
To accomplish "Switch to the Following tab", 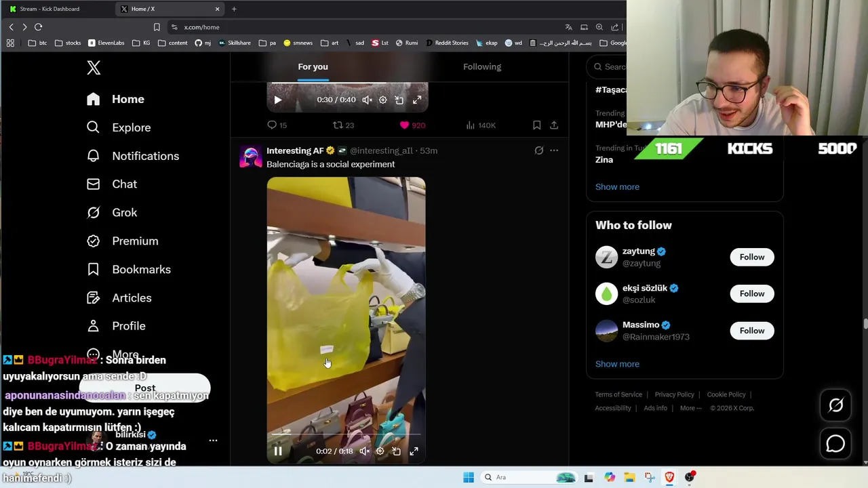I will coord(482,66).
